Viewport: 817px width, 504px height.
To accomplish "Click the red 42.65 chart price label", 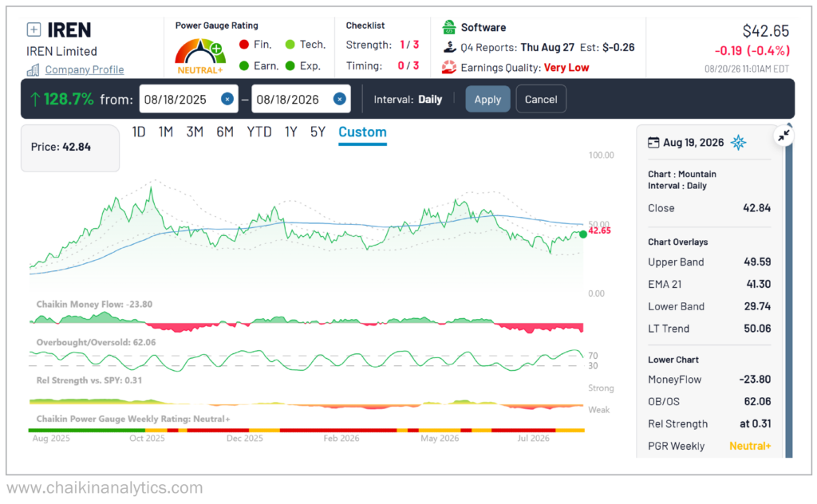I will coord(600,230).
